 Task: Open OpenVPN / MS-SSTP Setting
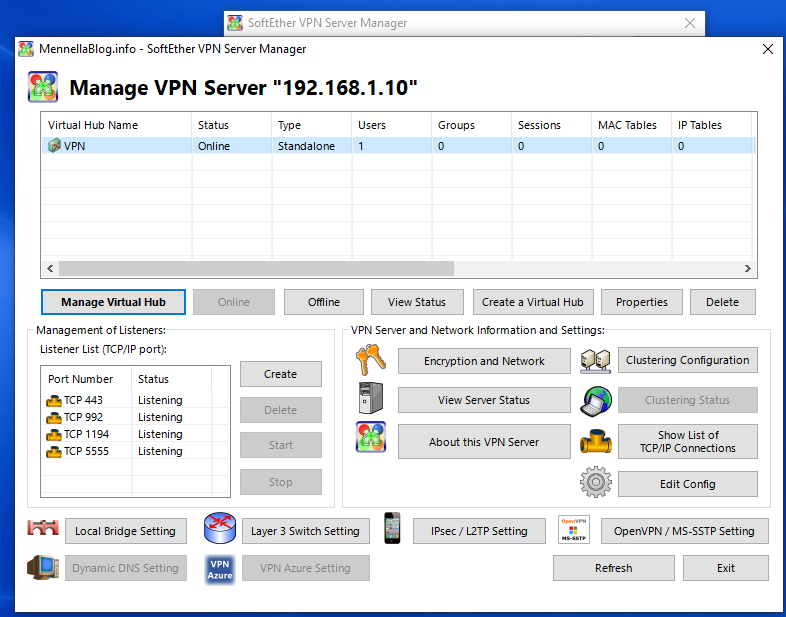point(685,531)
